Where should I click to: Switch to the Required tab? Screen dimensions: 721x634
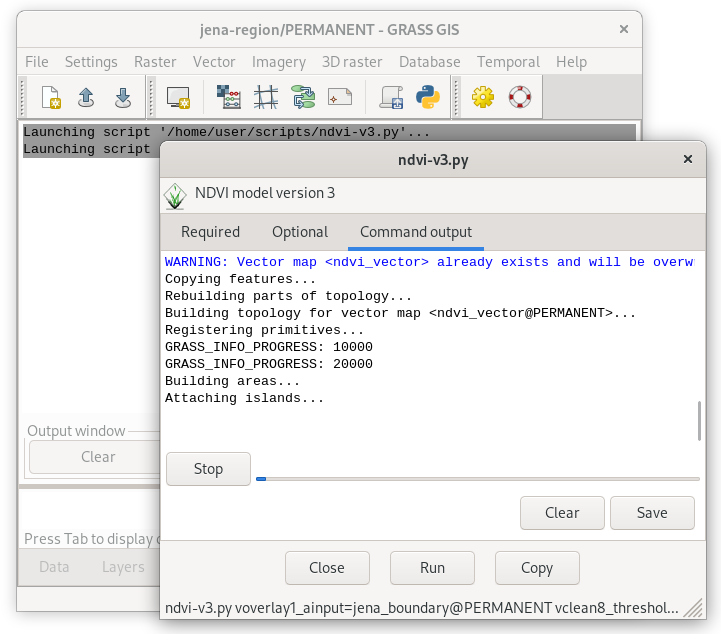[x=210, y=232]
